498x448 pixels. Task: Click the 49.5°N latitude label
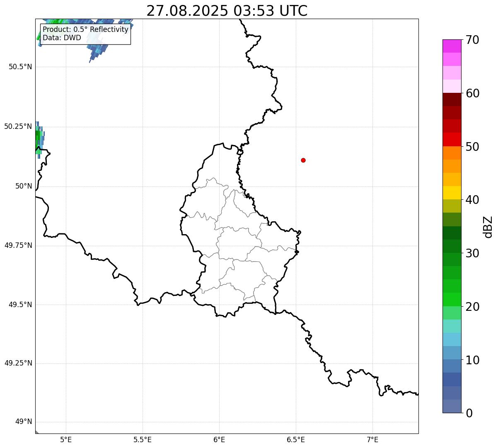click(x=20, y=305)
